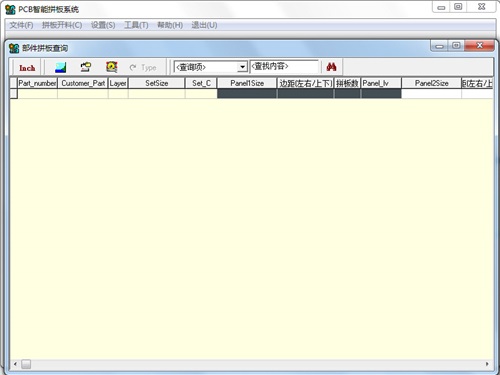500x375 pixels.
Task: Click the horizontal scrollbar right arrow
Action: (x=487, y=364)
